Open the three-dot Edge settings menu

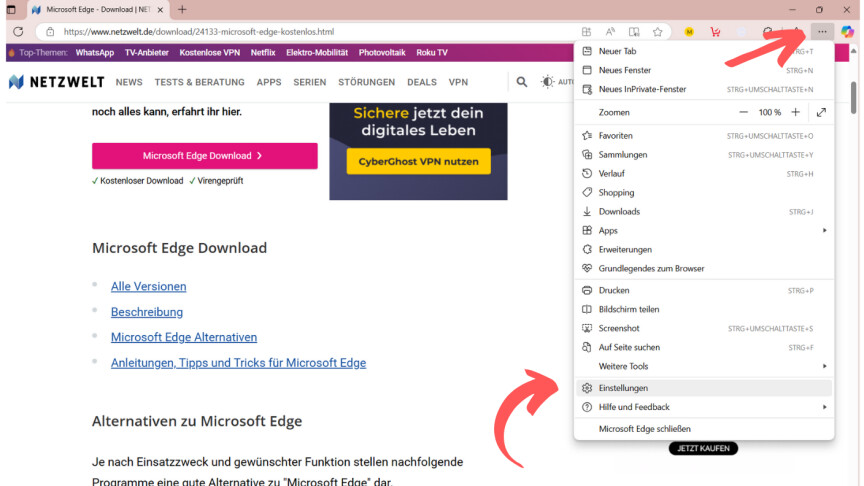822,32
